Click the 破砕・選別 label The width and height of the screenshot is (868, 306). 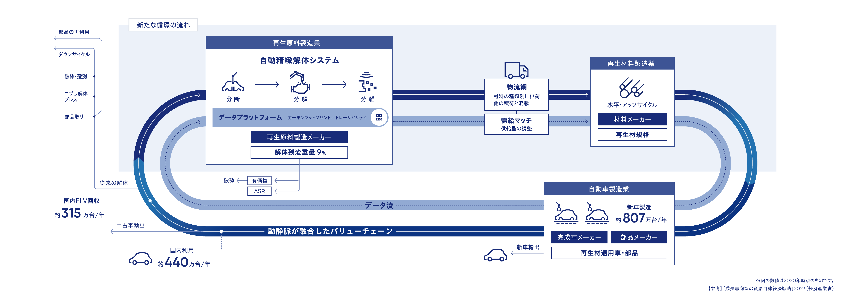(76, 76)
